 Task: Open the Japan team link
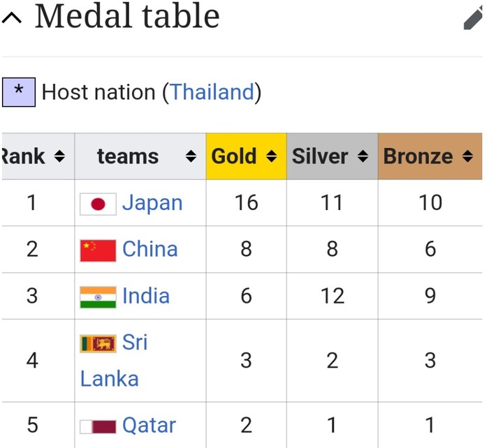click(152, 203)
